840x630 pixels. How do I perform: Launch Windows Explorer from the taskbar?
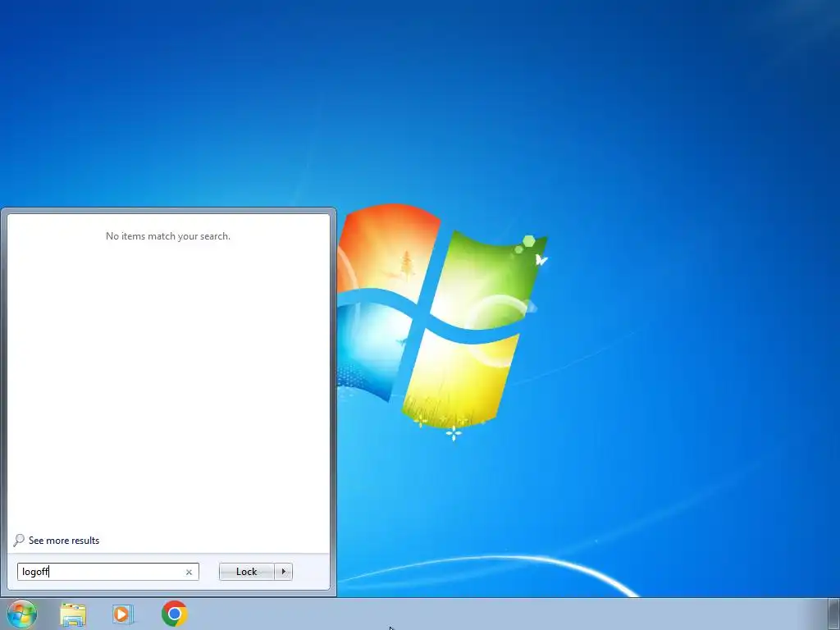click(x=73, y=614)
